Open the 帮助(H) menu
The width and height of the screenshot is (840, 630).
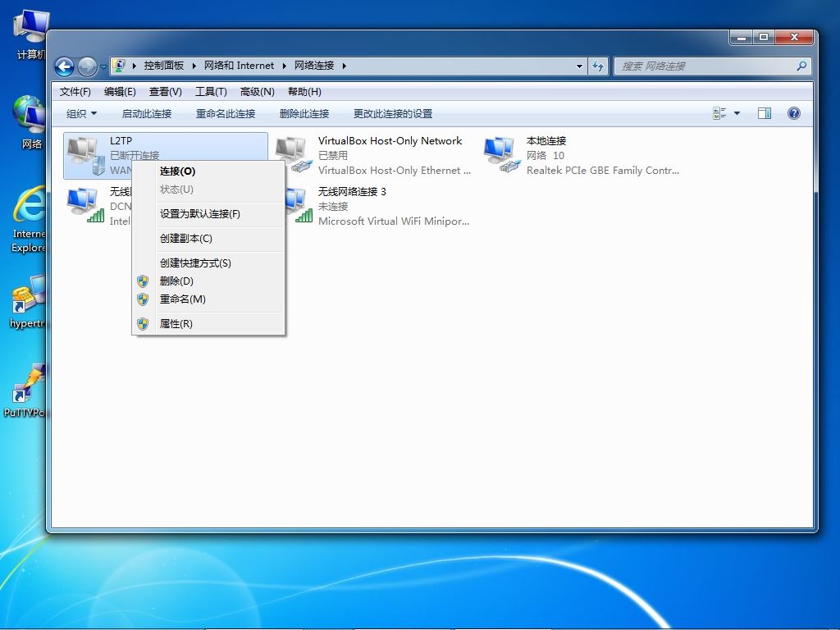pos(304,92)
